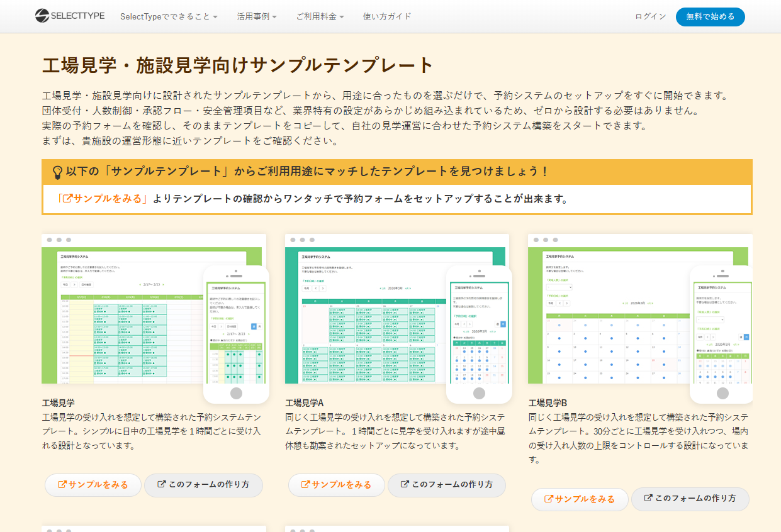Click external-link icon on 工場見学B サンプルをみる button

(548, 499)
